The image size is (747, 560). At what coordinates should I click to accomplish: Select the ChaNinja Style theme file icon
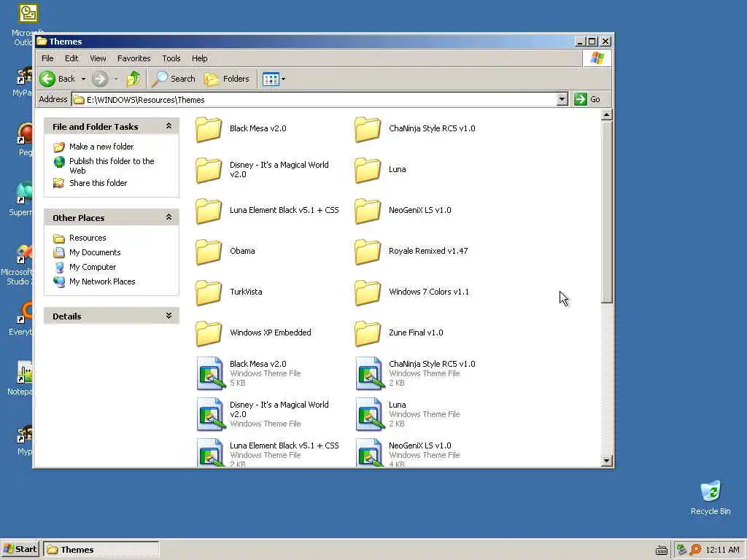[370, 373]
